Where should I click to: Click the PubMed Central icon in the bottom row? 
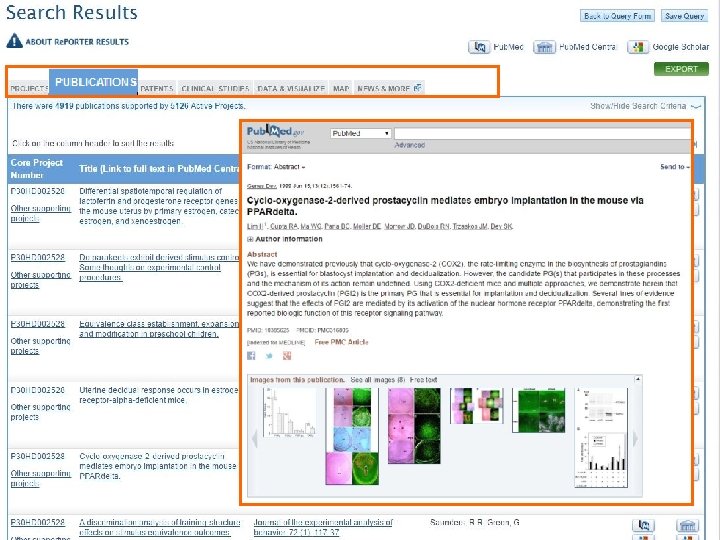(687, 525)
